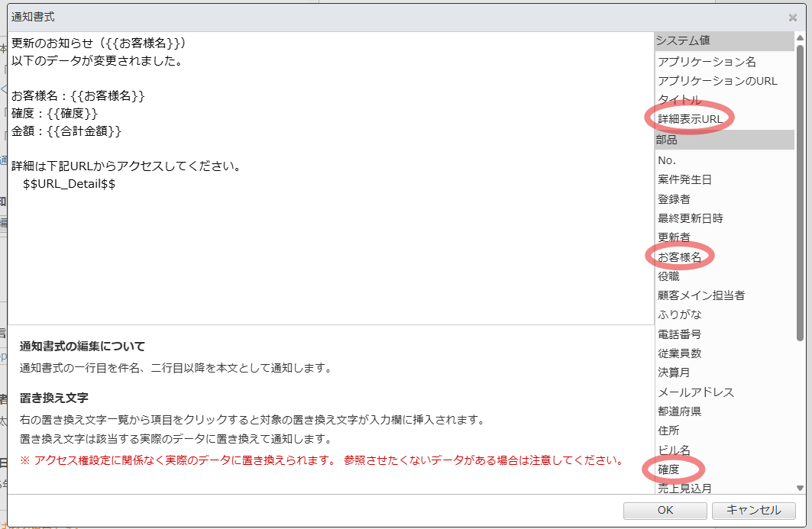Viewport: 812px width, 529px height.
Task: Select 都道府県 from placeholder list
Action: point(679,411)
